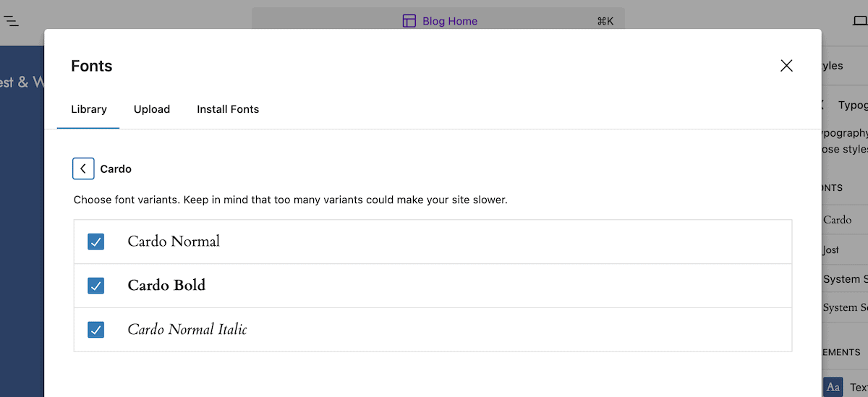Click the Cardo Normal Italic variant label
Viewport: 868px width, 397px height.
coord(187,330)
